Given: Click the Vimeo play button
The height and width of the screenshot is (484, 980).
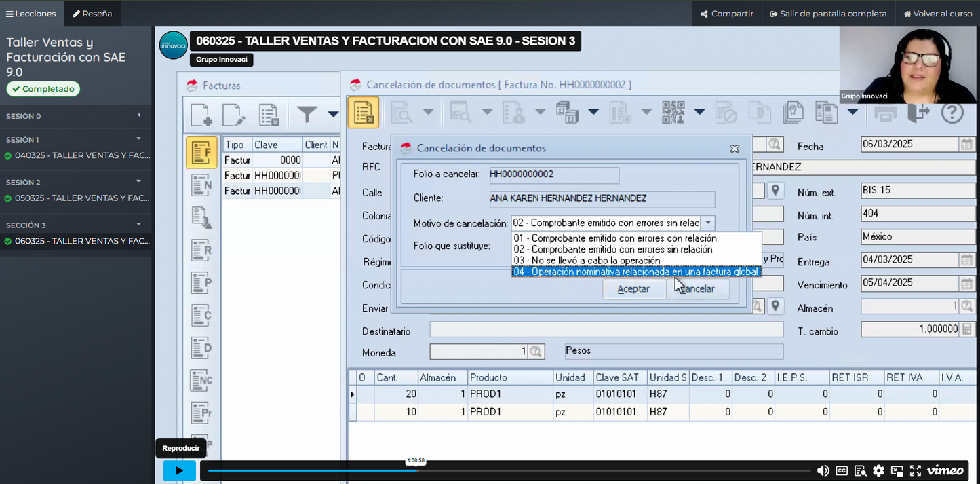Looking at the screenshot, I should click(179, 470).
